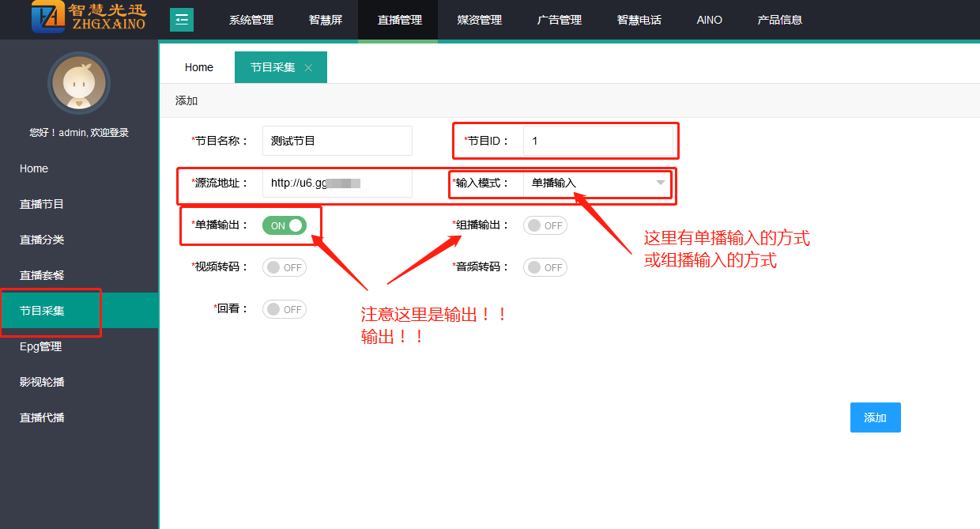
Task: Open the 直播管理 top menu
Action: (399, 20)
